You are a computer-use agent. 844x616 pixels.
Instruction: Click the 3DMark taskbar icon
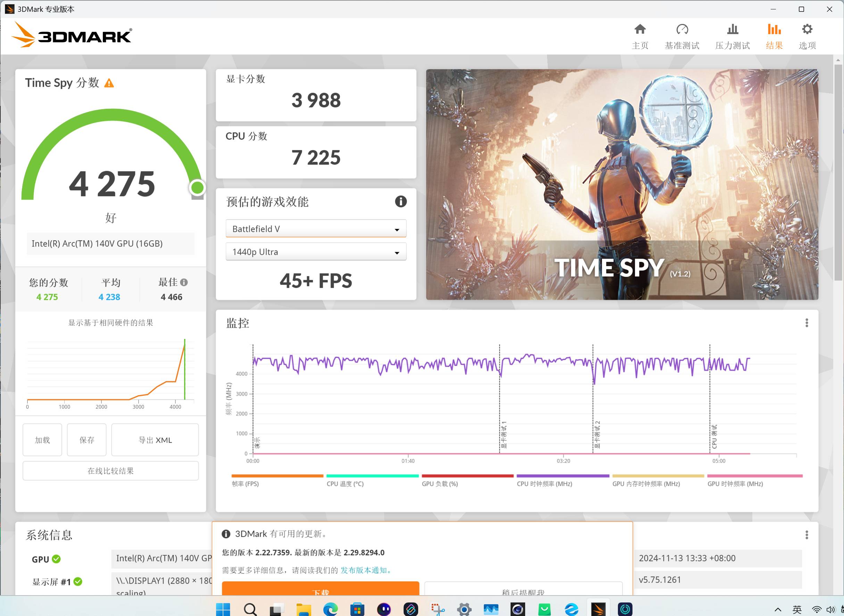[598, 610]
